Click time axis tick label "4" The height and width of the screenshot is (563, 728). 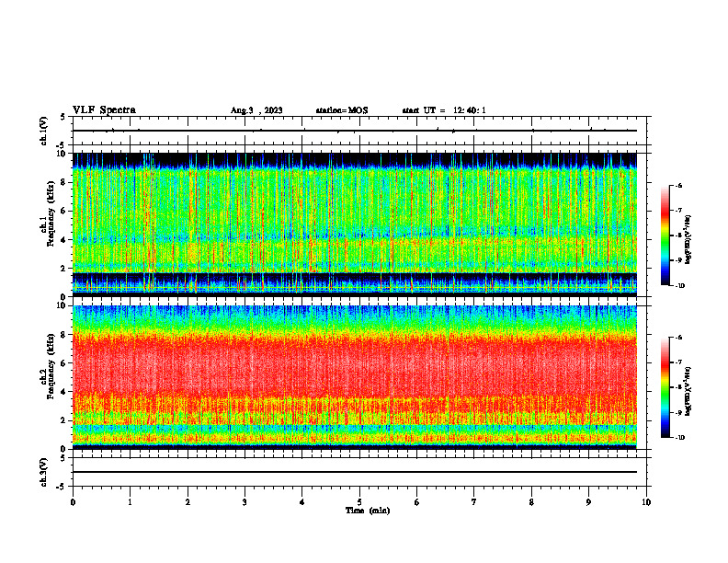tap(301, 502)
